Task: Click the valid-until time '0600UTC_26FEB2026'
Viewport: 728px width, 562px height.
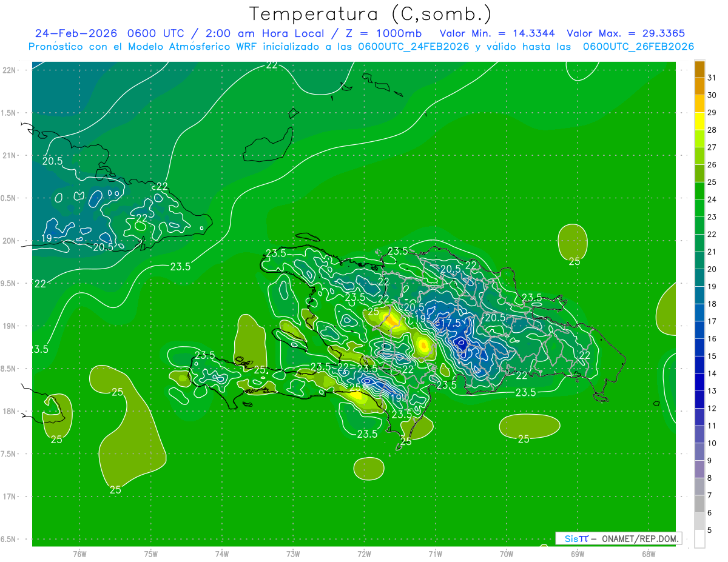Action: pos(638,47)
